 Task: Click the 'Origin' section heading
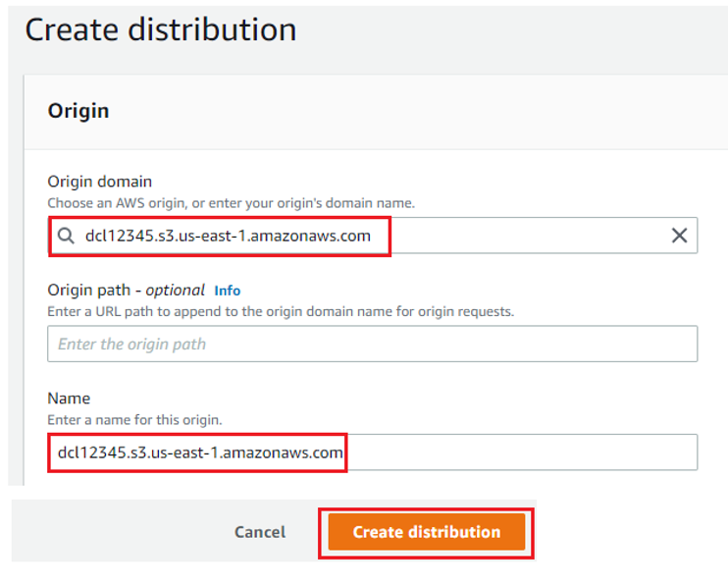point(78,111)
